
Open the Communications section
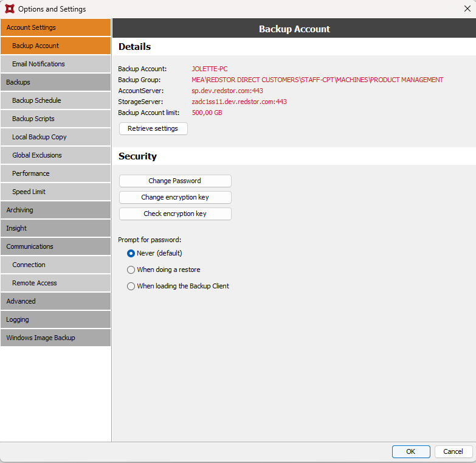point(55,246)
